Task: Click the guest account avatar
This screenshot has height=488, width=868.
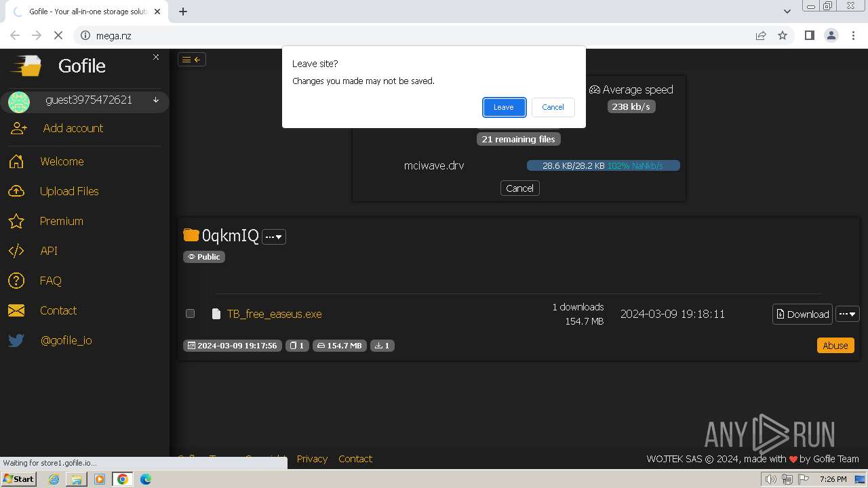Action: [19, 102]
